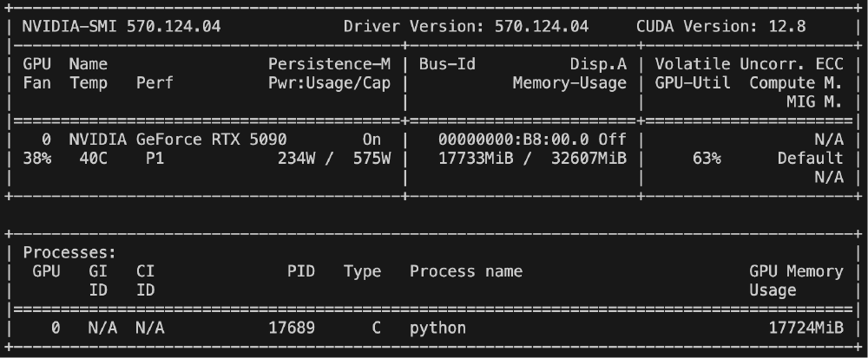Click the CUDA Version 12.8 text
Screen dimensions: 868x358
click(720, 26)
